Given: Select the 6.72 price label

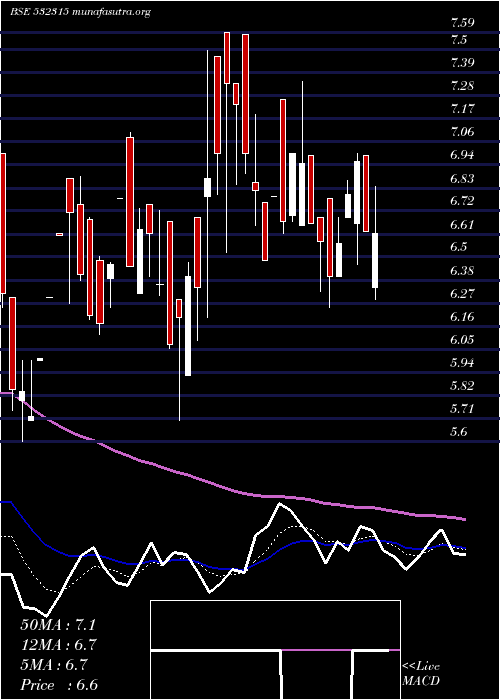Looking at the screenshot, I should point(462,201).
